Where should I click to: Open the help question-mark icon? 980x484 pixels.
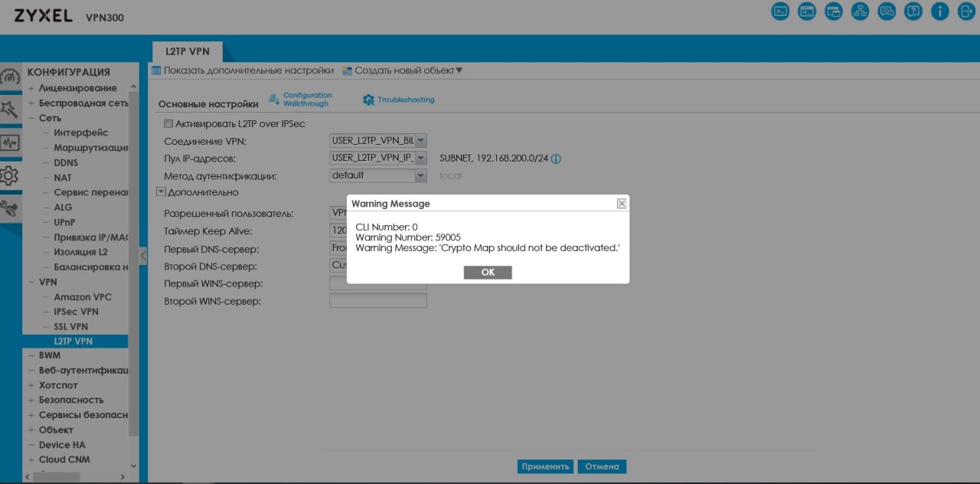pyautogui.click(x=913, y=11)
